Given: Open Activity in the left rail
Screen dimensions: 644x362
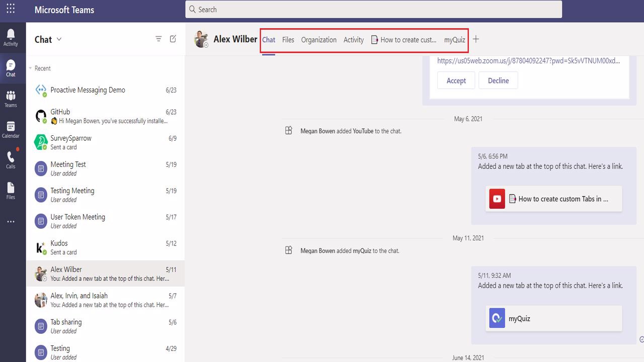Looking at the screenshot, I should (x=11, y=38).
